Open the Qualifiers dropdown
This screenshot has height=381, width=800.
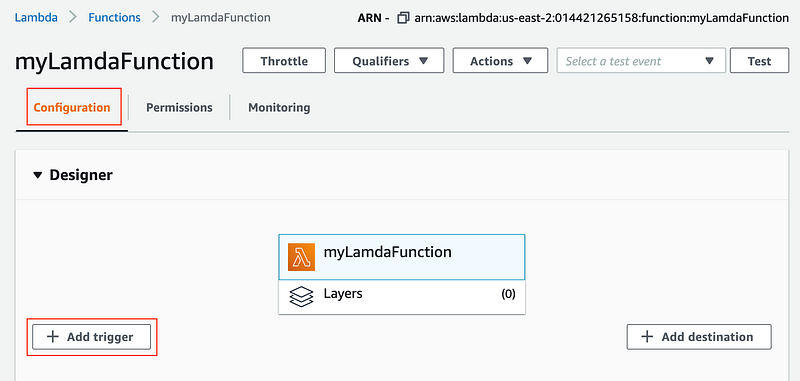389,61
